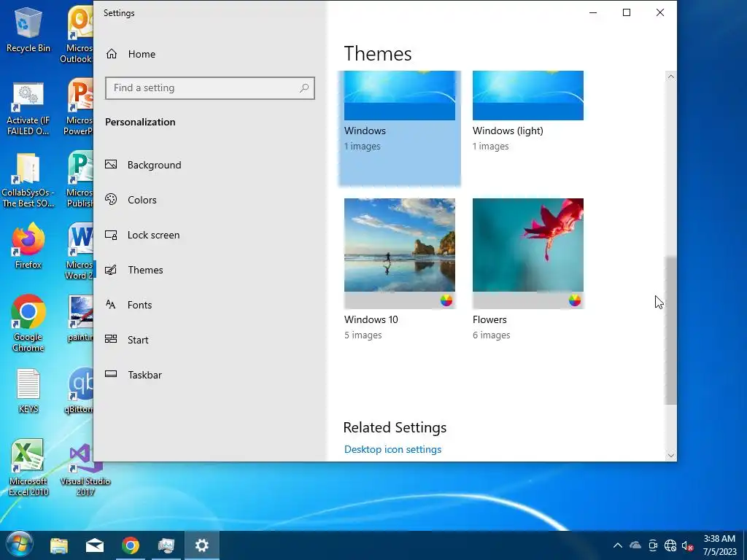Click the Settings gear on taskbar
The width and height of the screenshot is (747, 560).
(202, 545)
